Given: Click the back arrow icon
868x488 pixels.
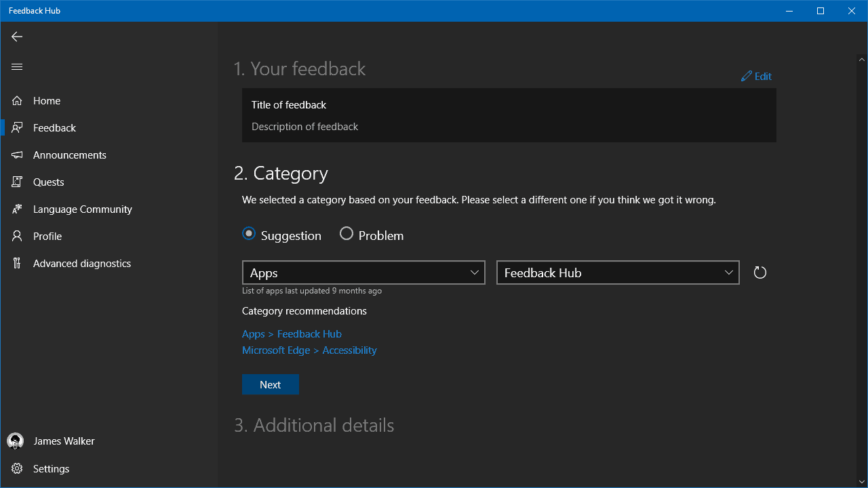Looking at the screenshot, I should click(17, 37).
